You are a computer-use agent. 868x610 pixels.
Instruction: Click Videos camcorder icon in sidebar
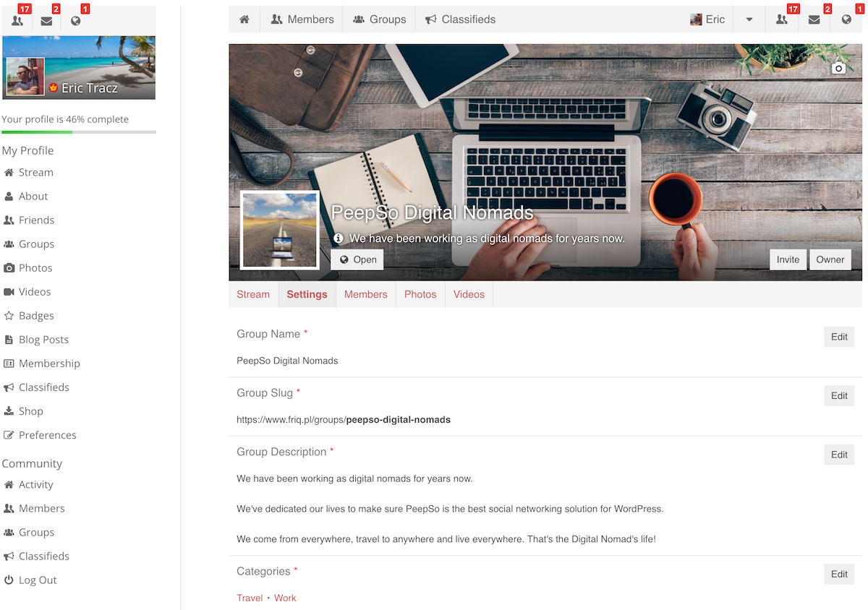click(9, 291)
